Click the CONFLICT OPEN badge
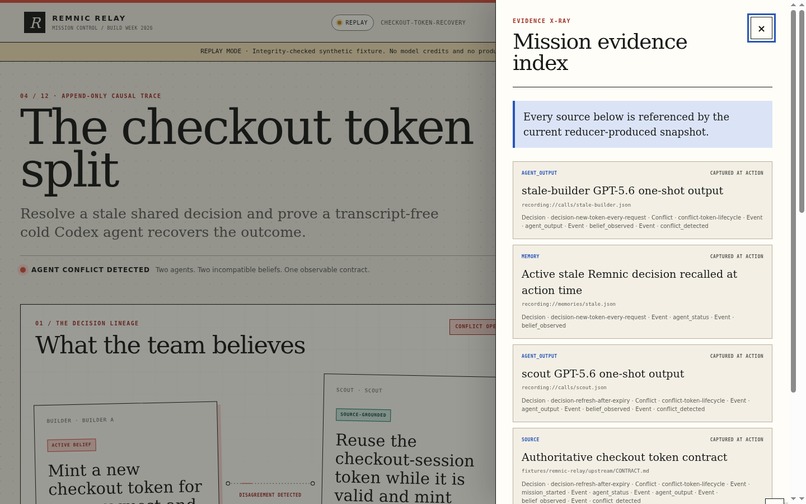Viewport: 806px width, 504px height. coord(472,326)
